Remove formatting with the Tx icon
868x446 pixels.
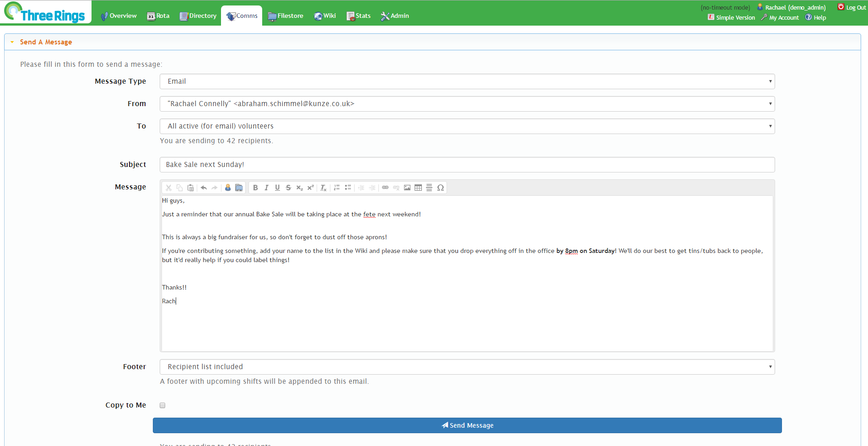click(x=323, y=188)
